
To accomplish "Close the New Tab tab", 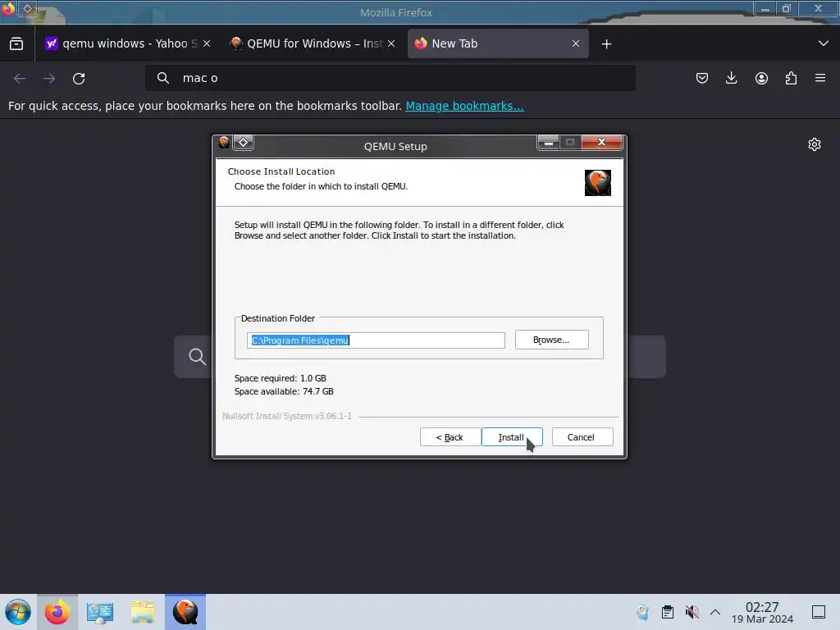I will coord(576,43).
